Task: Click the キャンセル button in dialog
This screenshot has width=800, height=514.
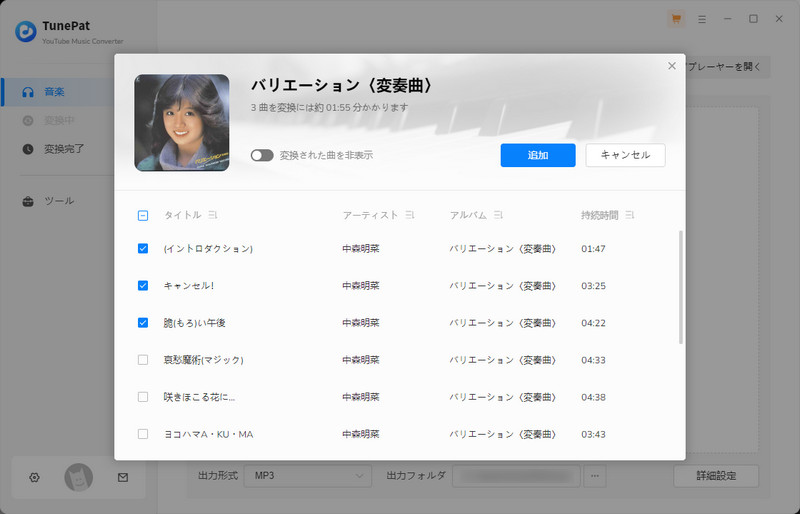Action: (626, 155)
